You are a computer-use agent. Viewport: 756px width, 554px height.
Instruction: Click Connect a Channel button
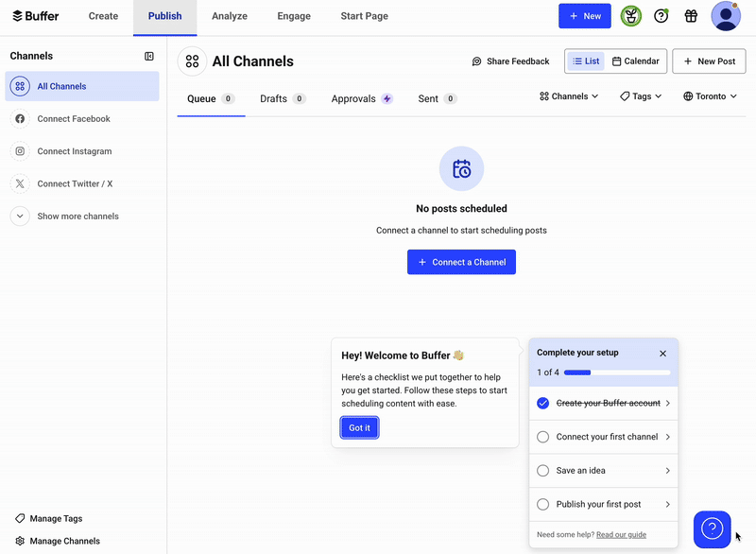coord(461,262)
